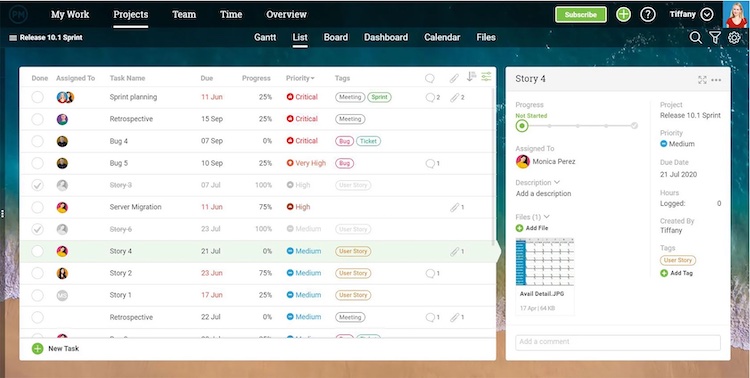Open the Team menu in top navigation
Viewport: 750px width, 378px height.
[184, 14]
